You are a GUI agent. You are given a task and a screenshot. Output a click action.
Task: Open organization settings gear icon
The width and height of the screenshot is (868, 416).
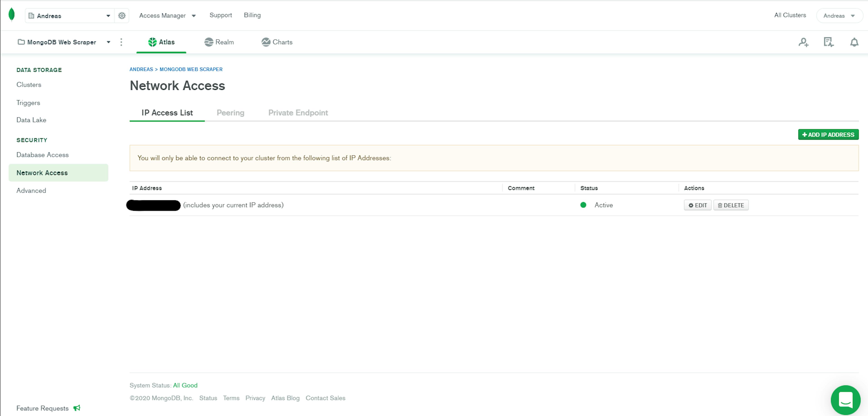click(121, 15)
